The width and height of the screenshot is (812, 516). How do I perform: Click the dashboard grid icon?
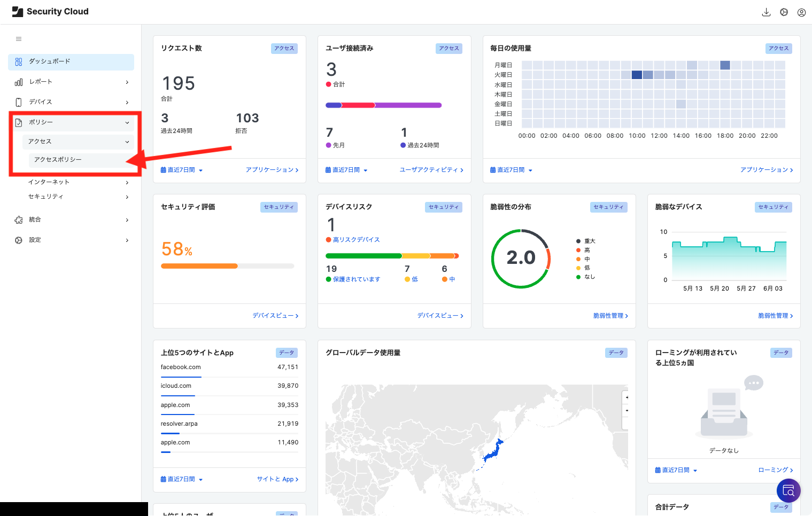point(19,62)
